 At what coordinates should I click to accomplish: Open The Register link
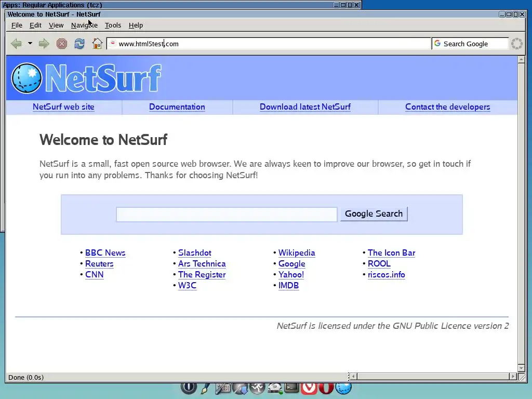click(x=202, y=274)
